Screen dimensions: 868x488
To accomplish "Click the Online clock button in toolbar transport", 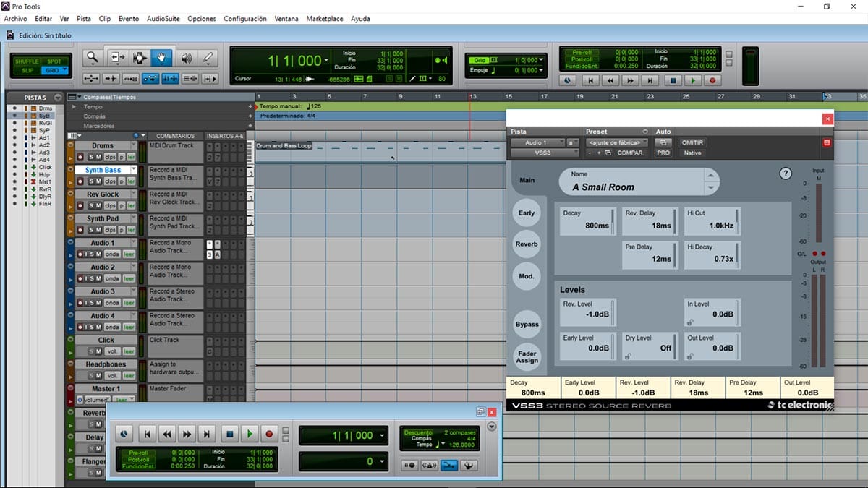I will 568,81.
